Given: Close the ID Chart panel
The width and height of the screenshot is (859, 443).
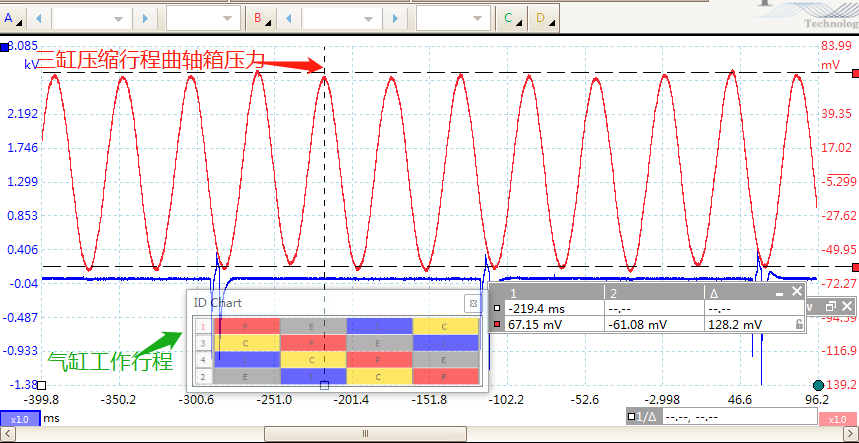Looking at the screenshot, I should [x=473, y=303].
